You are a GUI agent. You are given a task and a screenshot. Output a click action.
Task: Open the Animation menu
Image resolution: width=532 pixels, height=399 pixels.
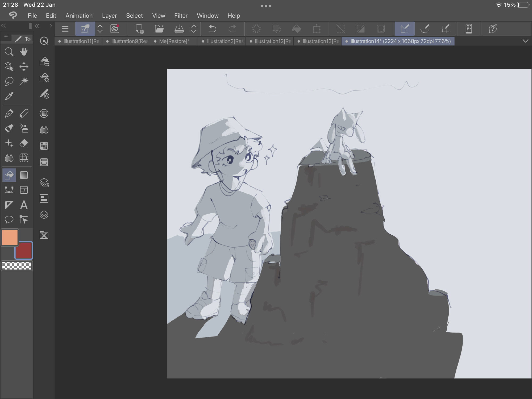(x=79, y=16)
